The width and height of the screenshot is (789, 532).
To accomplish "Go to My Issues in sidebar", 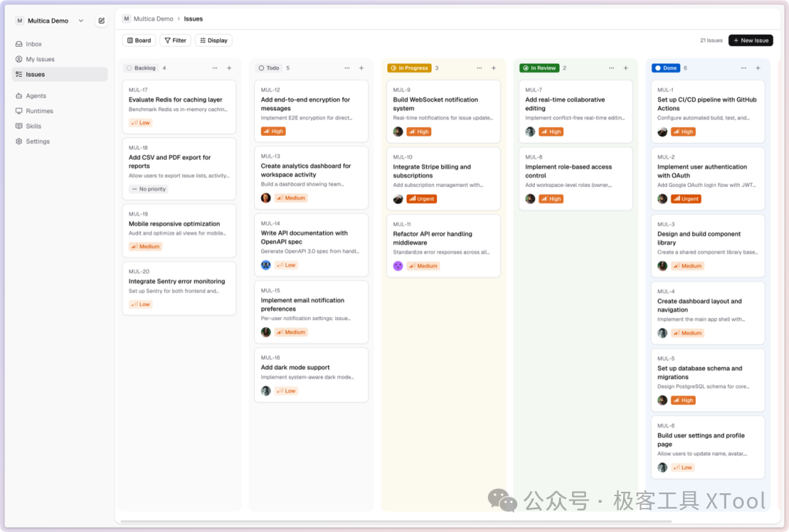I will pyautogui.click(x=59, y=59).
